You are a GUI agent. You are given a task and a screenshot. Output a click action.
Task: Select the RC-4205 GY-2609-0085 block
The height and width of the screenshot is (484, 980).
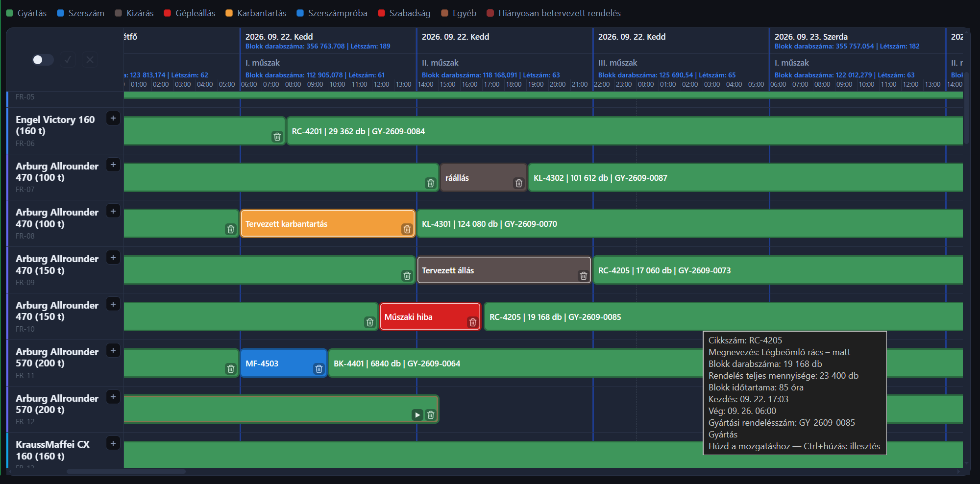coord(724,317)
